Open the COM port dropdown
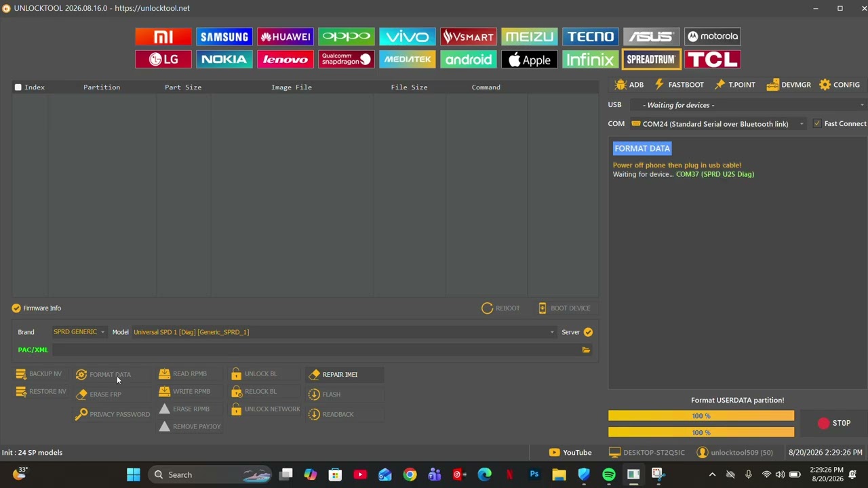The image size is (868, 488). [717, 124]
